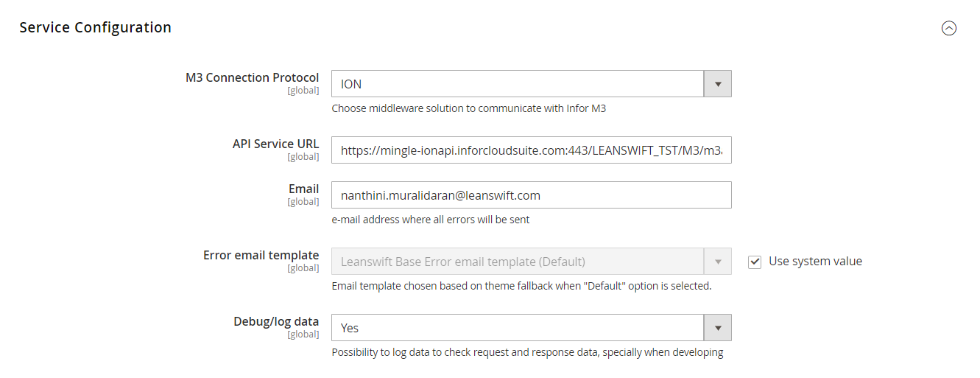980x378 pixels.
Task: Click the Error email template field label
Action: [x=261, y=255]
